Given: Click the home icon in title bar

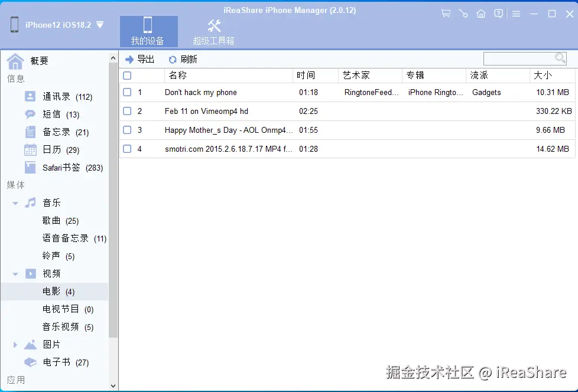Looking at the screenshot, I should coord(481,14).
